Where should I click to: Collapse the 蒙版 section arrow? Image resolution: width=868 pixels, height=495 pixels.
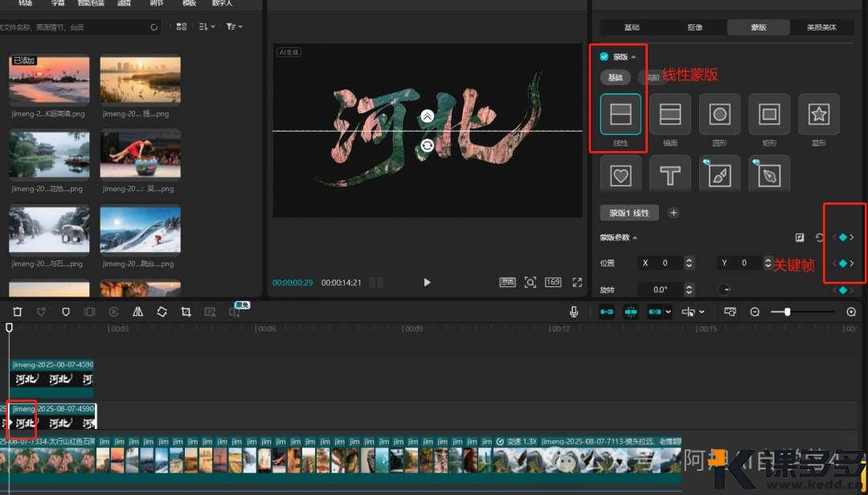pos(633,57)
